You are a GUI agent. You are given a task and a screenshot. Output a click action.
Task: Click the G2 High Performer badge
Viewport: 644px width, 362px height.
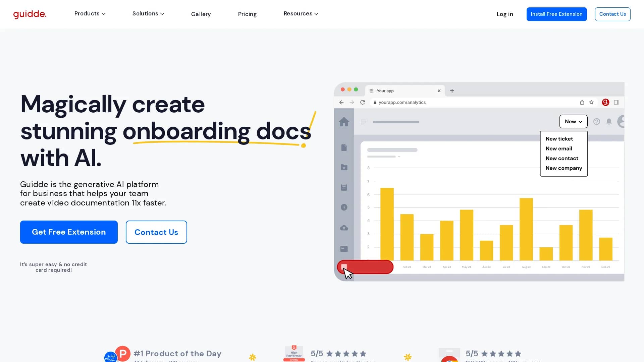pyautogui.click(x=294, y=354)
